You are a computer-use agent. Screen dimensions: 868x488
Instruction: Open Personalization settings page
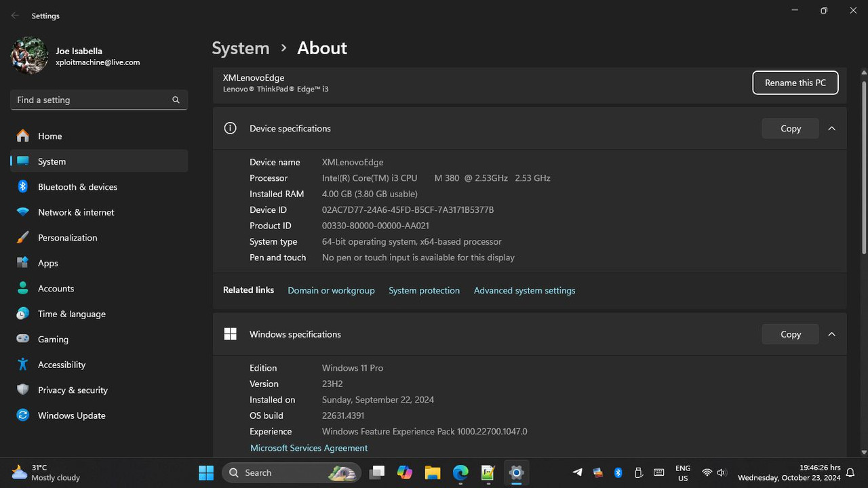(67, 238)
